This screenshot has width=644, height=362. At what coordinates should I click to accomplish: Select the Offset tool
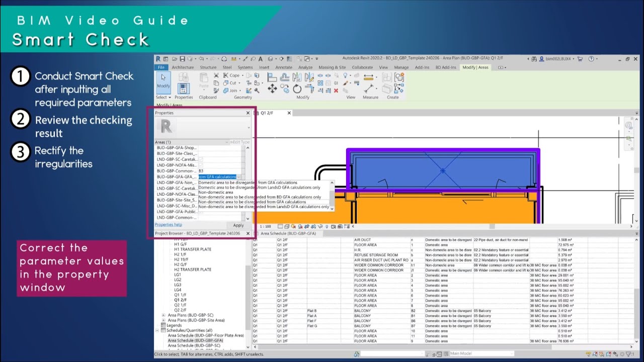click(285, 77)
